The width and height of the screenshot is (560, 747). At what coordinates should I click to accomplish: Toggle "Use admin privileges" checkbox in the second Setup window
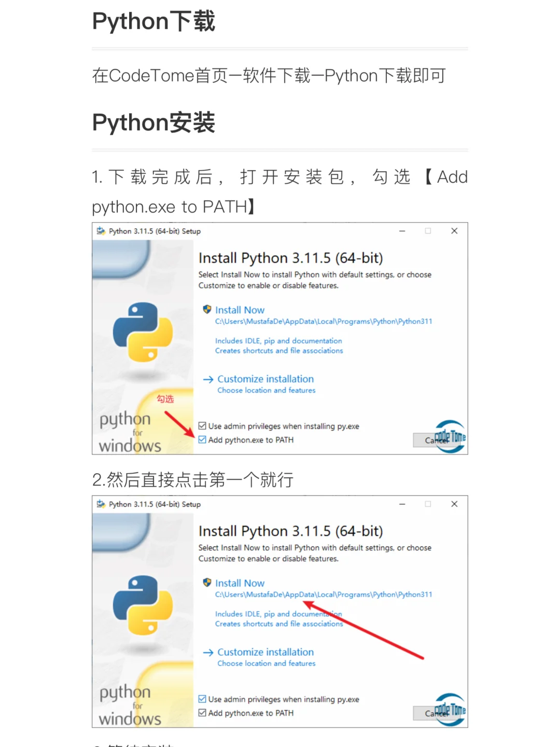(202, 699)
